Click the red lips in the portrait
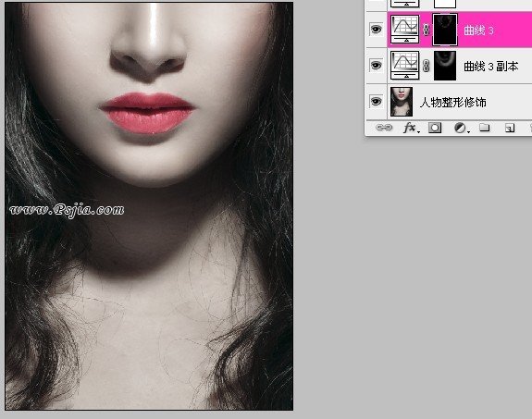Image resolution: width=532 pixels, height=419 pixels. (x=147, y=113)
